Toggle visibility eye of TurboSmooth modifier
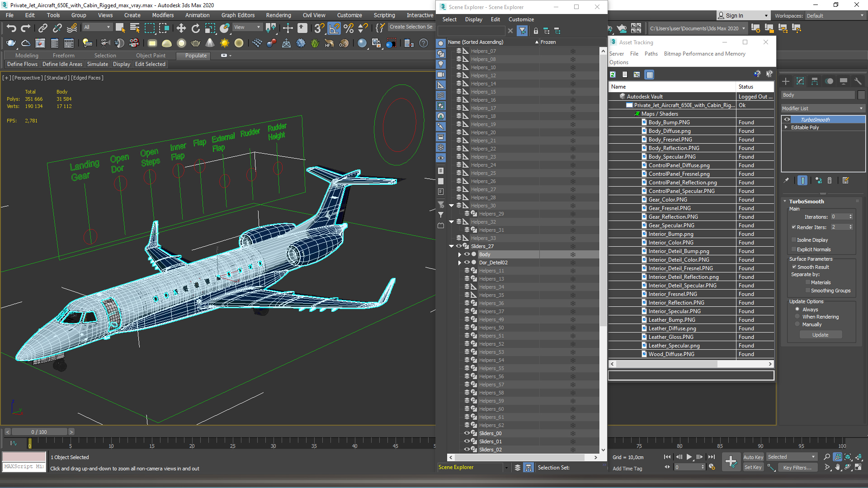This screenshot has width=868, height=488. pyautogui.click(x=787, y=120)
